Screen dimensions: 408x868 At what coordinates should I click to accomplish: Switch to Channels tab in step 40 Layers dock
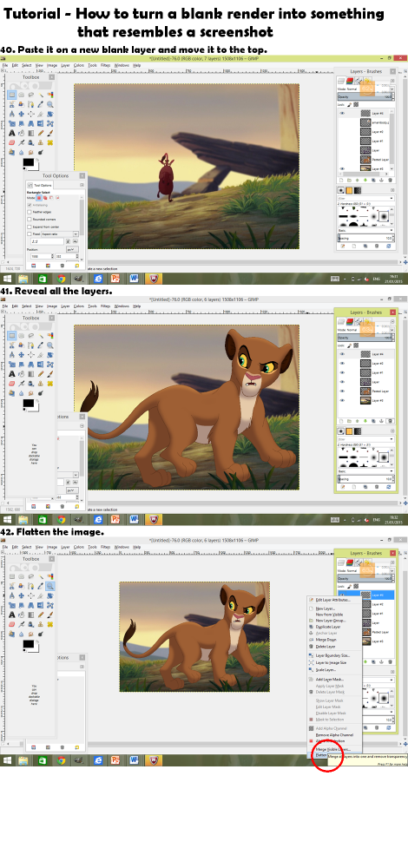point(350,81)
